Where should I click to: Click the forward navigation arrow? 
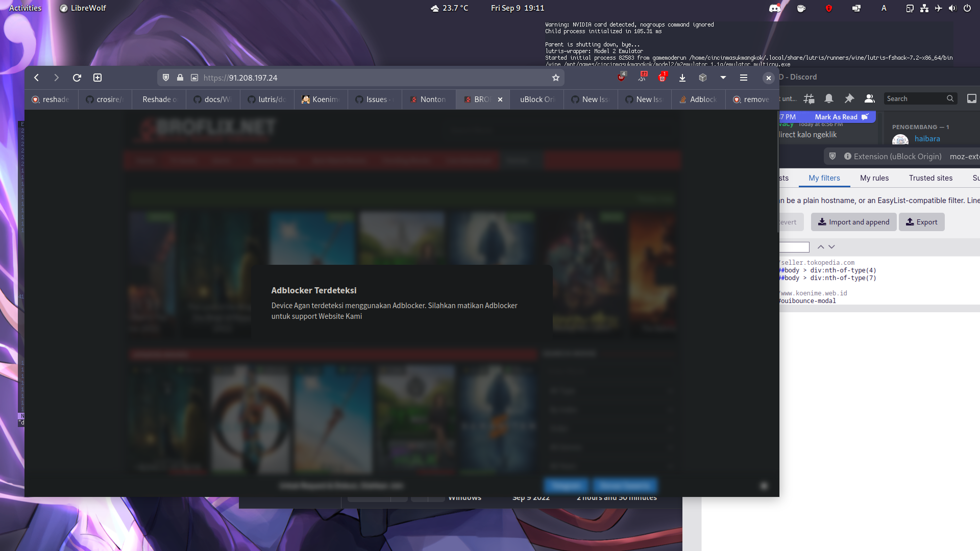56,78
